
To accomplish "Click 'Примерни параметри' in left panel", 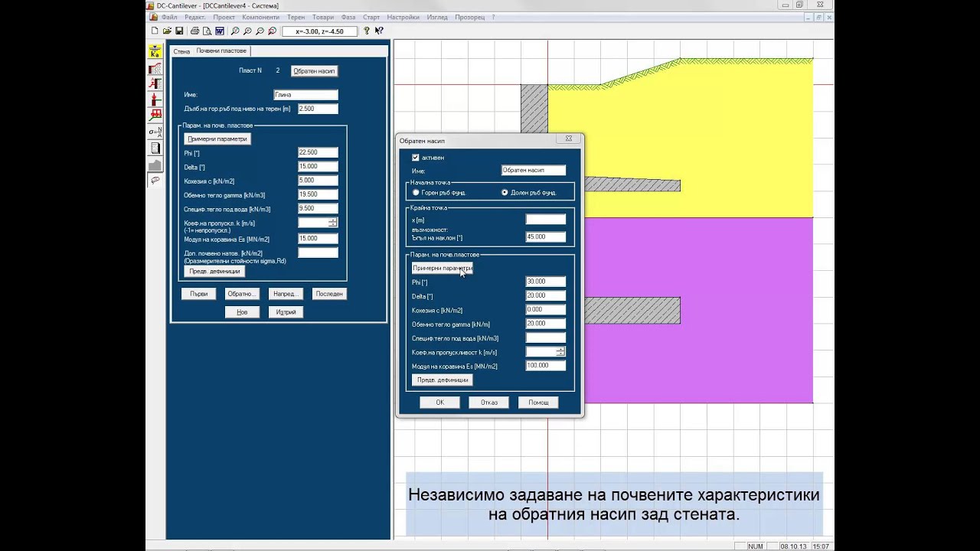I will tap(217, 139).
